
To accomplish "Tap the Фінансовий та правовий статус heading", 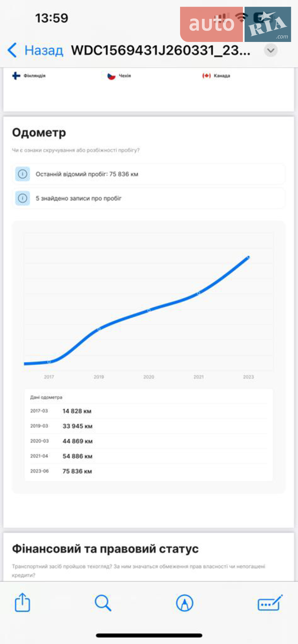I will point(105,549).
